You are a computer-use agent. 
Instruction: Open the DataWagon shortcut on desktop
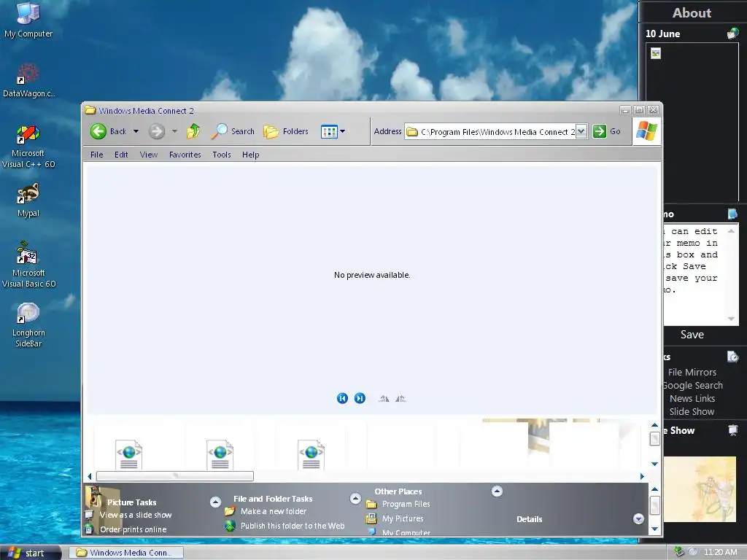(x=28, y=80)
